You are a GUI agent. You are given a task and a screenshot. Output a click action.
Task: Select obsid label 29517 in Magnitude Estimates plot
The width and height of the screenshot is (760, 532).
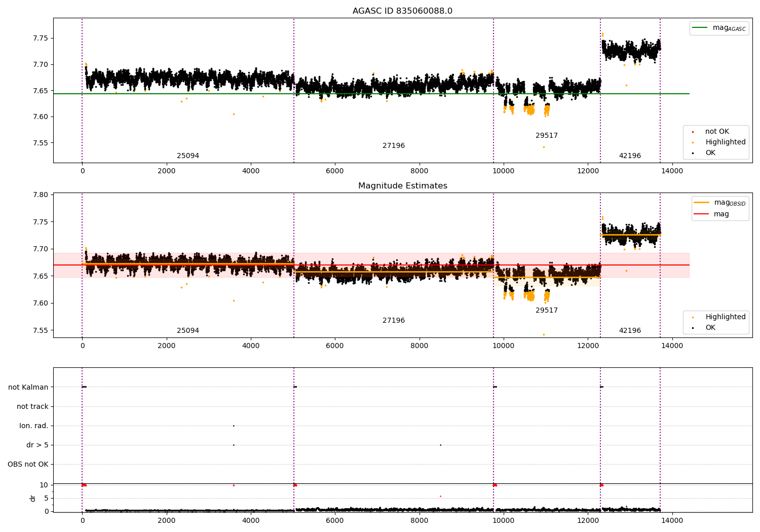pyautogui.click(x=547, y=311)
